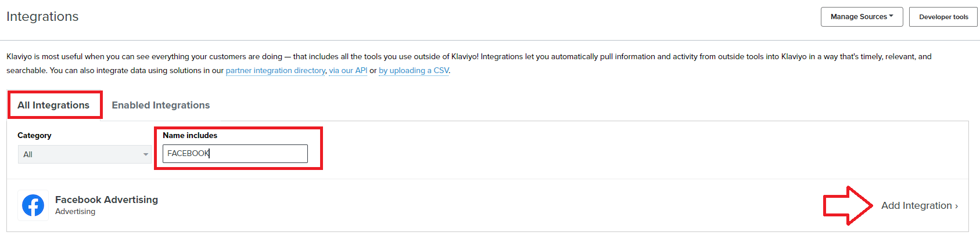This screenshot has width=980, height=239.
Task: Click the Klaviyo description paragraph
Action: tap(469, 63)
